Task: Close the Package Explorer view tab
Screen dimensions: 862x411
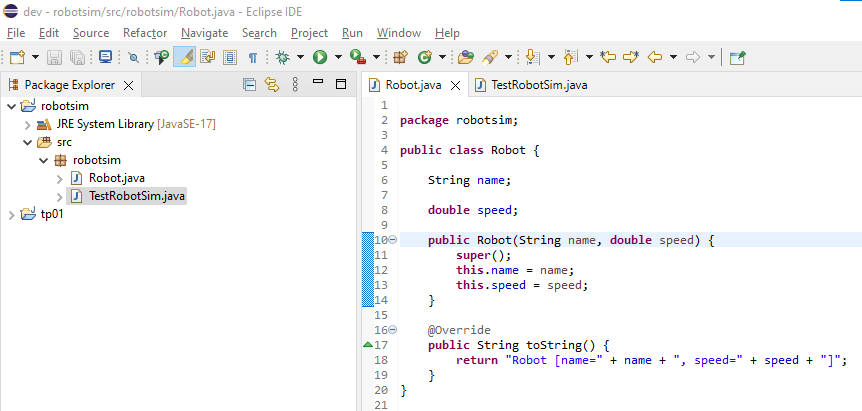Action: [125, 85]
